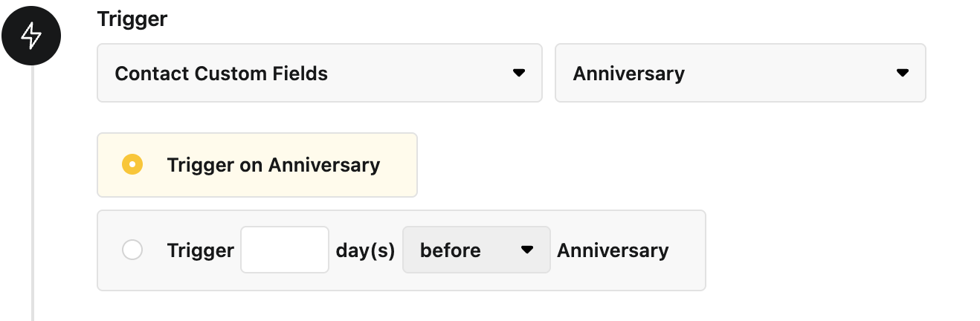Screen dimensions: 980x321
Task: Select the days before Anniversary radio button
Action: coord(132,250)
